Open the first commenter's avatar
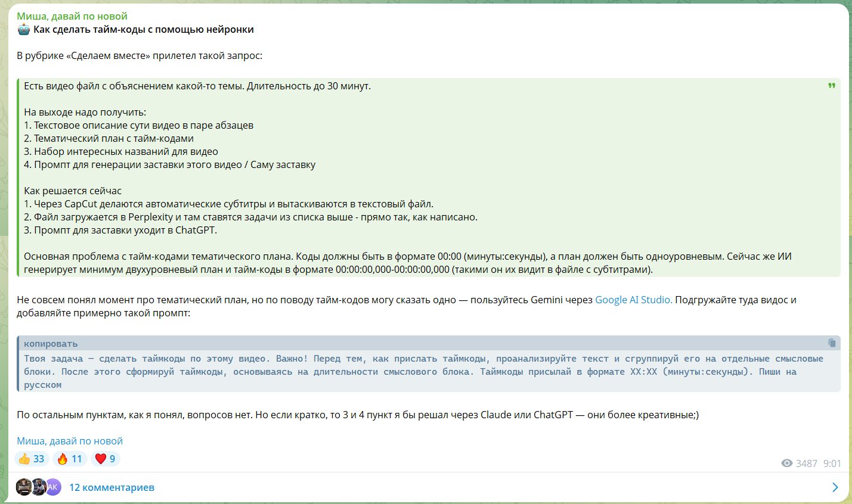The image size is (852, 504). 24,487
